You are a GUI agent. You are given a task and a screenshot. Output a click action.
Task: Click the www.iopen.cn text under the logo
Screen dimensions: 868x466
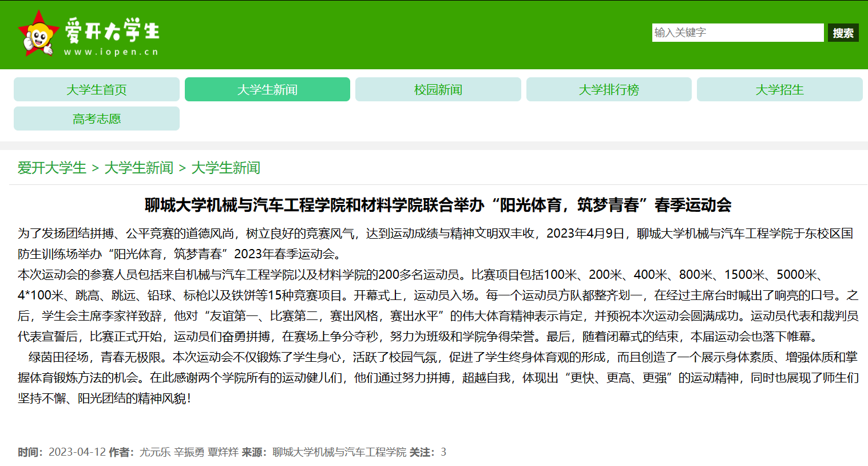pyautogui.click(x=111, y=52)
